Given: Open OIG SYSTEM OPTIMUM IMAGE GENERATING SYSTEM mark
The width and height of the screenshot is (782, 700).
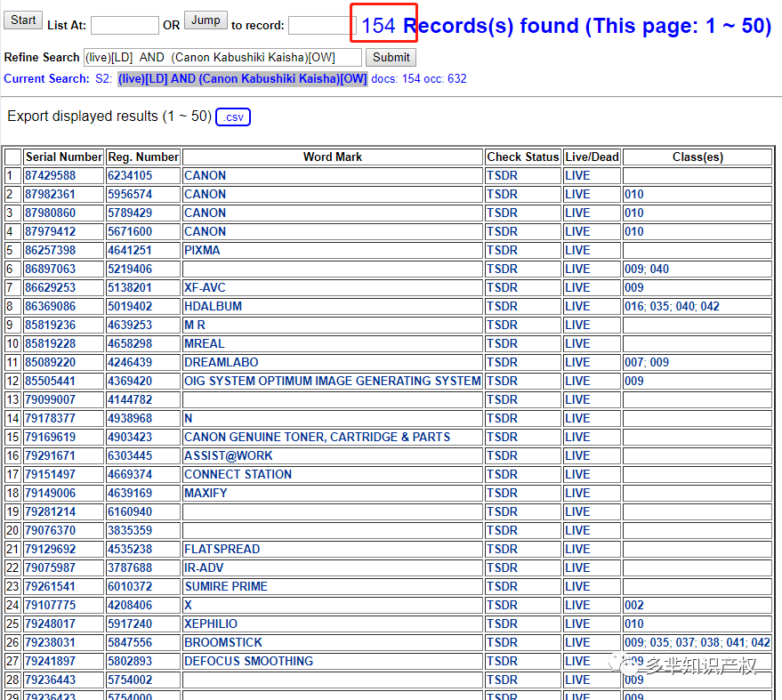Looking at the screenshot, I should 333,382.
